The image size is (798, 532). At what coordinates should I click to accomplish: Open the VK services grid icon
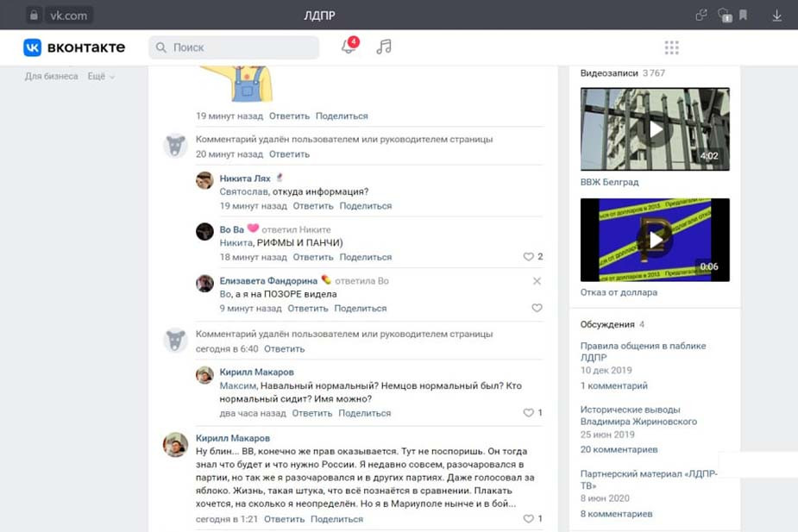[x=671, y=47]
